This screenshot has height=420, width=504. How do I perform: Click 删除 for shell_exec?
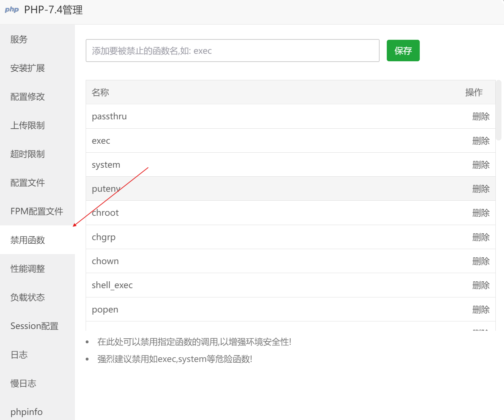click(x=481, y=285)
